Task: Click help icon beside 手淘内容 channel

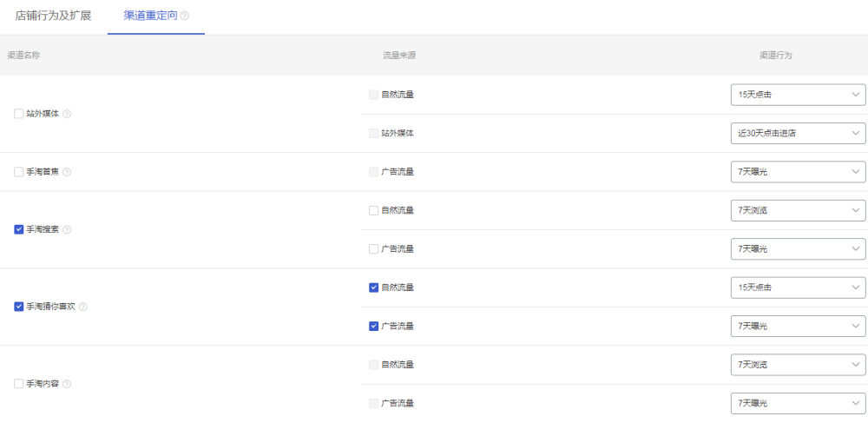Action: (67, 384)
